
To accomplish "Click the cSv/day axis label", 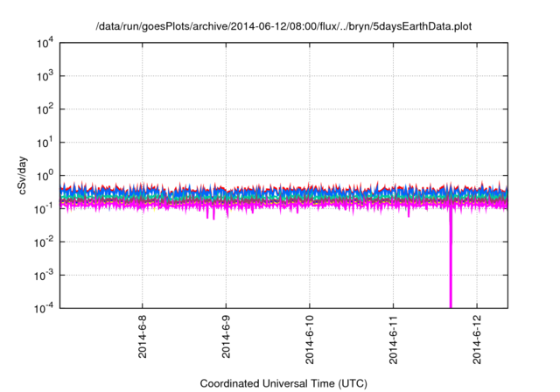I will (23, 175).
